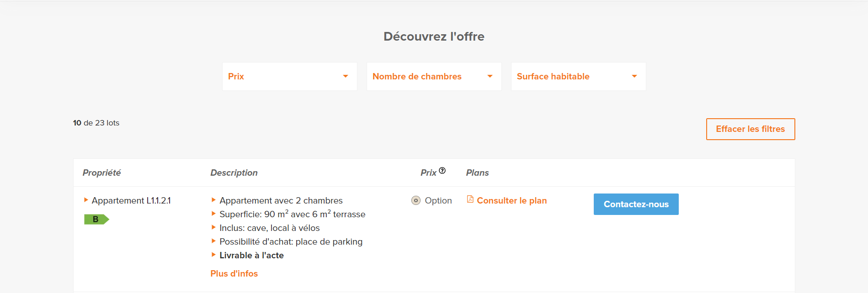Click the Contactez-nous button
Viewport: 868px width, 293px height.
point(636,204)
